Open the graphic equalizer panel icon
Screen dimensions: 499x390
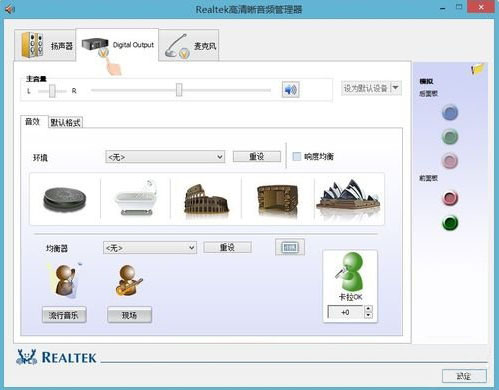[290, 247]
